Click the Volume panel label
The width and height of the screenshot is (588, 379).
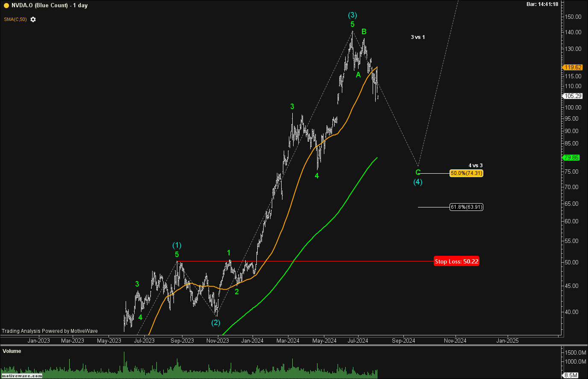pos(12,351)
